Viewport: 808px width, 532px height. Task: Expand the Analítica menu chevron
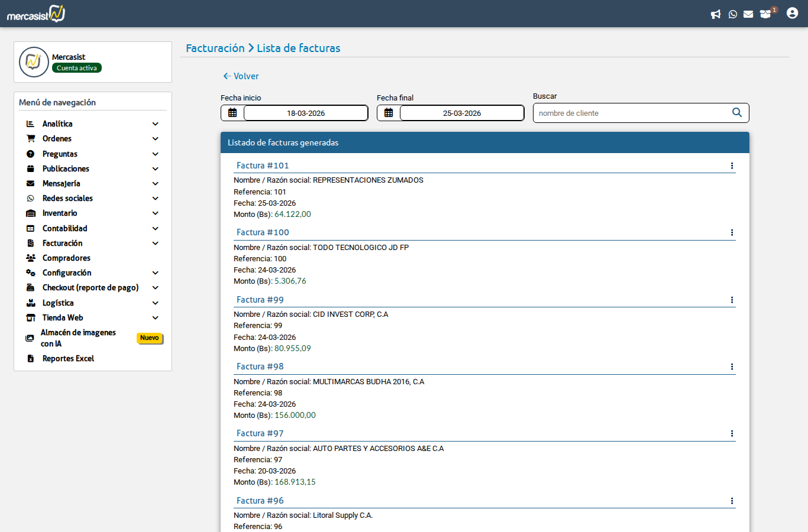pos(156,124)
